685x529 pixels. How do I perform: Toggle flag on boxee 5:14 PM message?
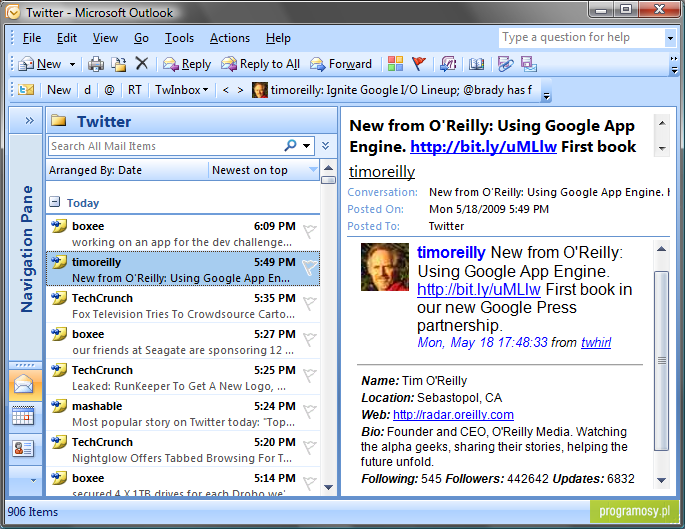click(x=310, y=483)
